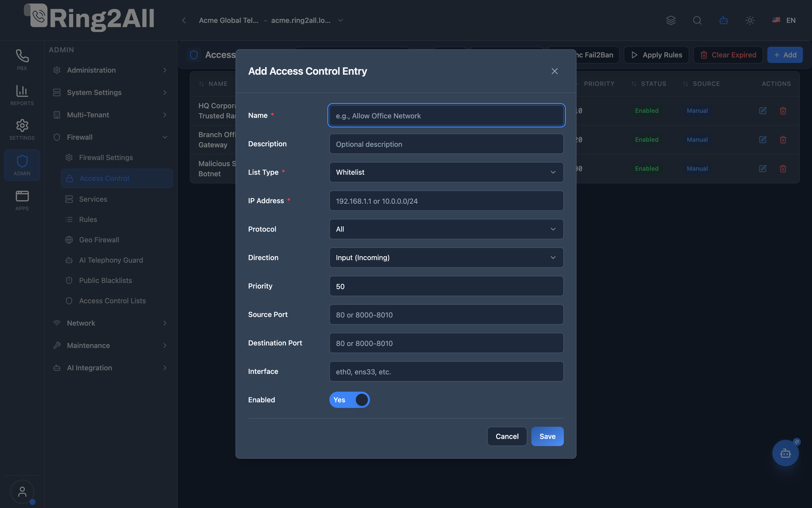The width and height of the screenshot is (812, 508).
Task: Close the Add Access Control Entry dialog
Action: tap(554, 71)
